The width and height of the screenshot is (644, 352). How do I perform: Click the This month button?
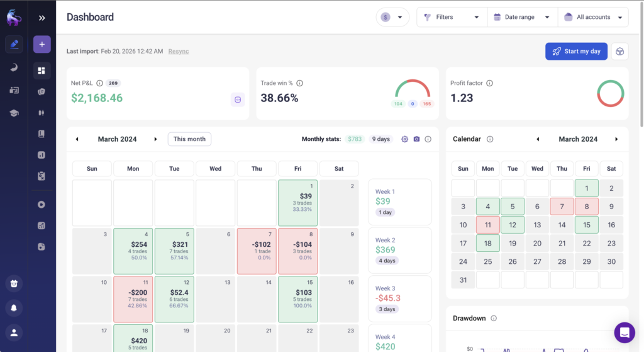(x=189, y=139)
